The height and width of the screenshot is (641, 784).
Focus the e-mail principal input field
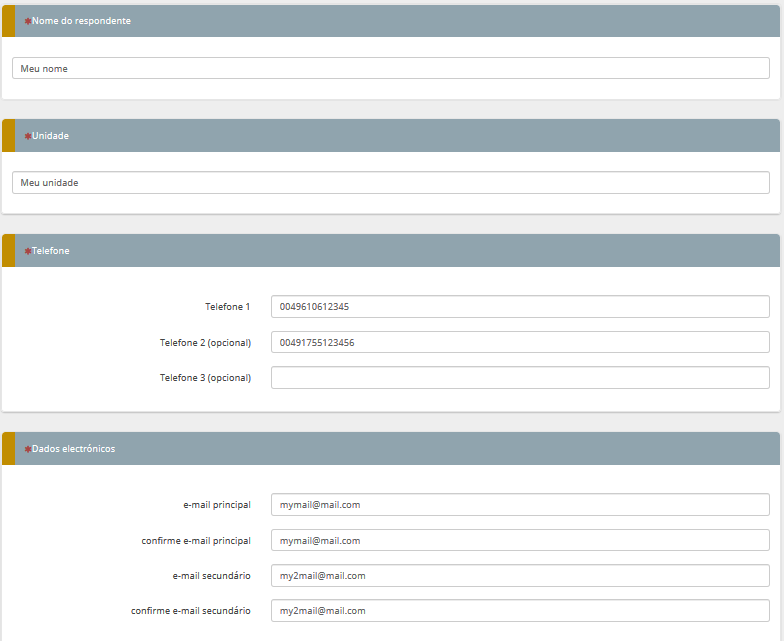(x=520, y=505)
